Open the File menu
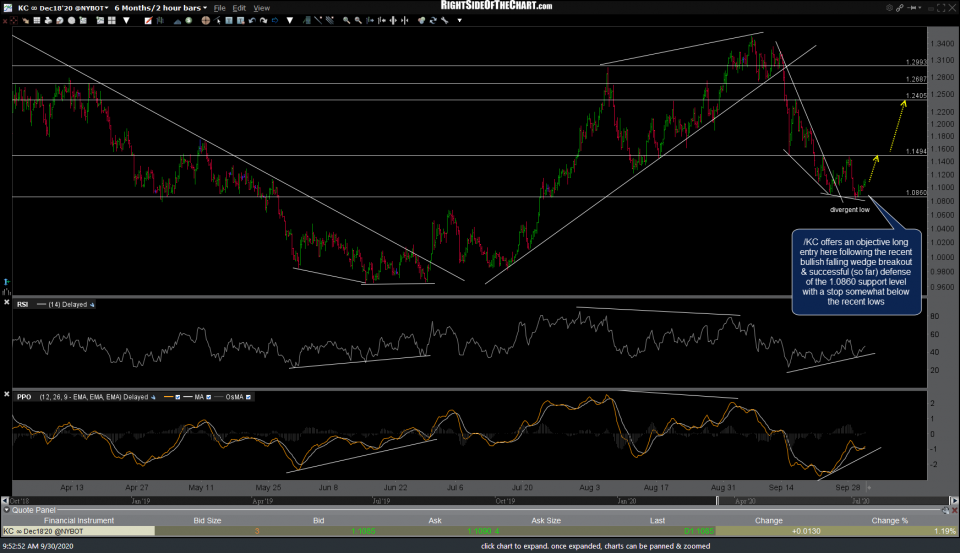This screenshot has width=960, height=553. [x=221, y=7]
